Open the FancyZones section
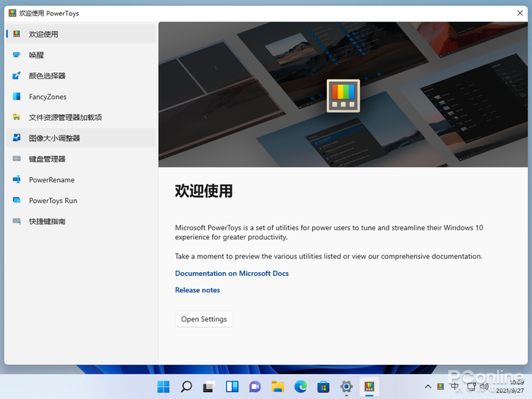Image resolution: width=532 pixels, height=399 pixels. [x=81, y=97]
